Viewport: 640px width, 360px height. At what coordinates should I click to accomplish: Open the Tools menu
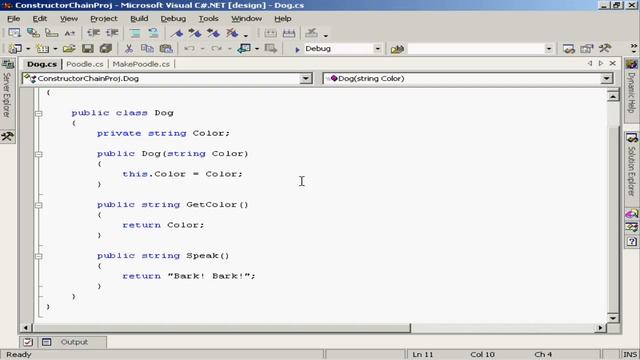tap(208, 19)
